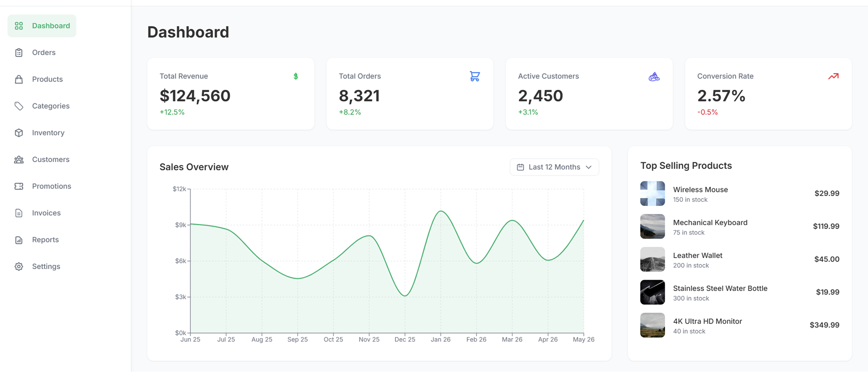Select the Inventory menu label
Screen dimensions: 868x372
(48, 133)
